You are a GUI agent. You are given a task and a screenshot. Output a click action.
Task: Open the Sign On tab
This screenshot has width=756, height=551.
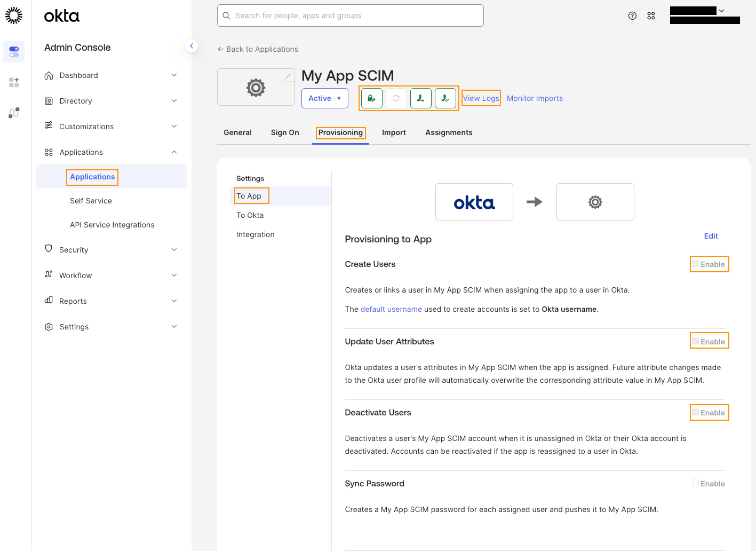(285, 132)
